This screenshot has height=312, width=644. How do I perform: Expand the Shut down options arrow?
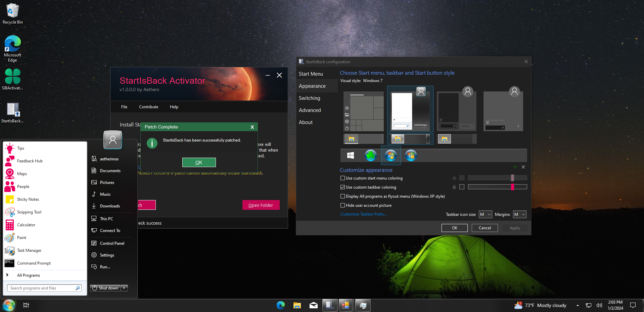(x=125, y=288)
